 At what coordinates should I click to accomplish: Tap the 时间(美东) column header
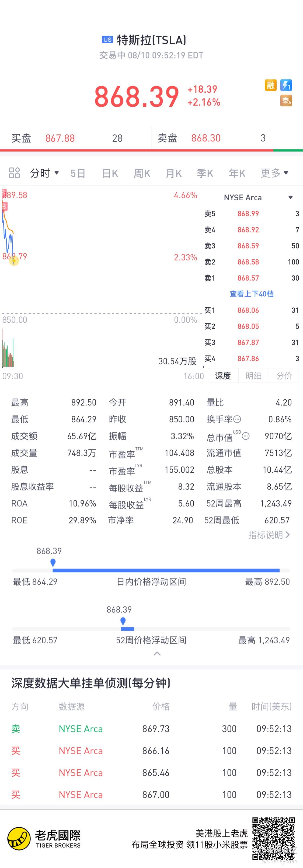[x=272, y=707]
